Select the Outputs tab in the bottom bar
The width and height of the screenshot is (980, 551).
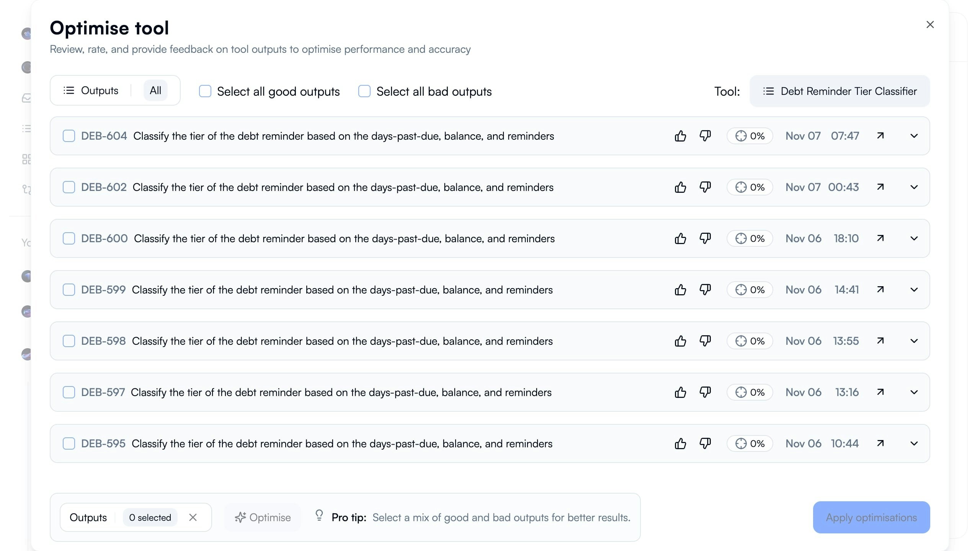pyautogui.click(x=88, y=517)
